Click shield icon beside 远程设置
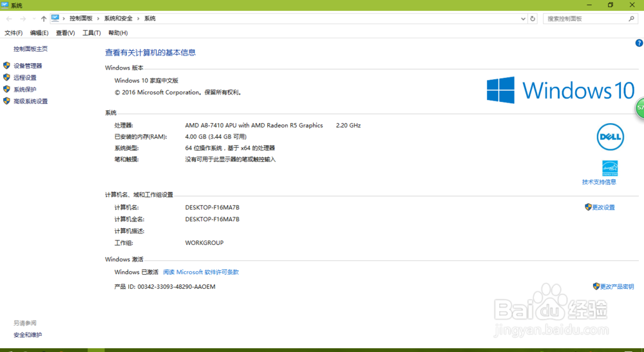The width and height of the screenshot is (644, 352). click(x=6, y=77)
